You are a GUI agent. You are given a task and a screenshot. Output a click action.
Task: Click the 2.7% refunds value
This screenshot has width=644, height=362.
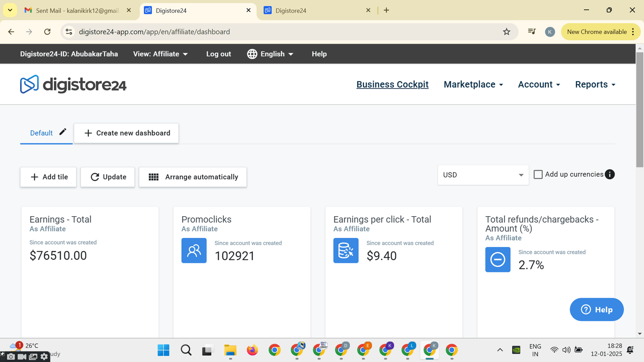click(531, 265)
